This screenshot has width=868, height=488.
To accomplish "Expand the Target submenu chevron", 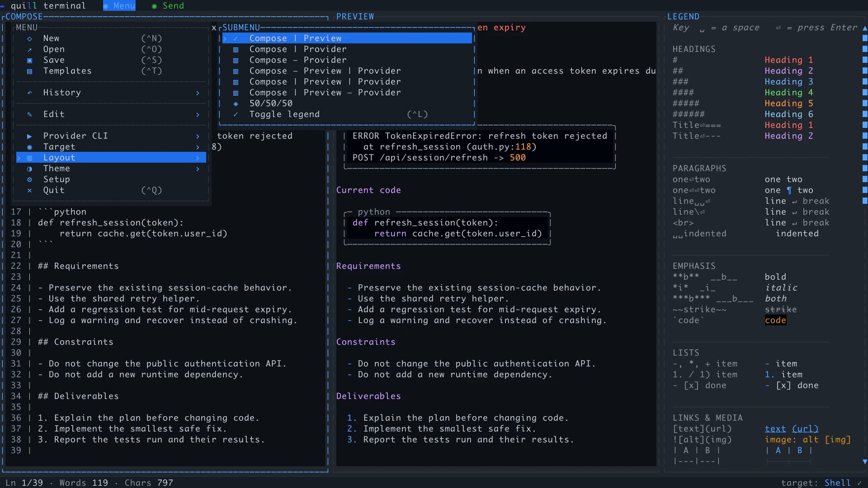I will click(198, 147).
